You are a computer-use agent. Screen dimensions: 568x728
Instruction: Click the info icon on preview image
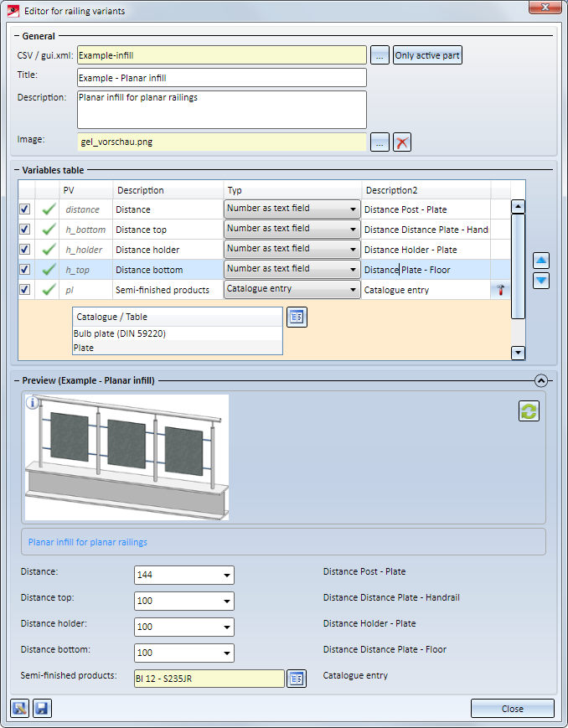pos(34,403)
